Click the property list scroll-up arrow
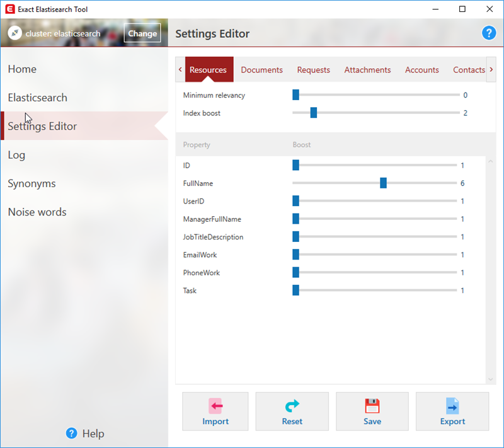Image resolution: width=504 pixels, height=448 pixels. point(491,161)
